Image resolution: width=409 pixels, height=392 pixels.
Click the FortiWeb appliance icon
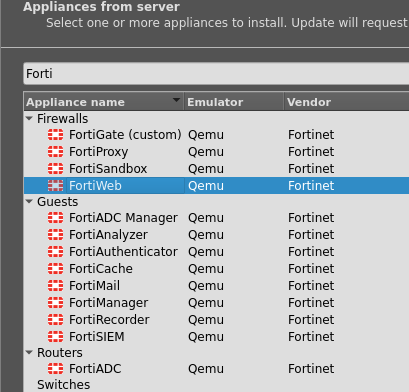pos(55,186)
